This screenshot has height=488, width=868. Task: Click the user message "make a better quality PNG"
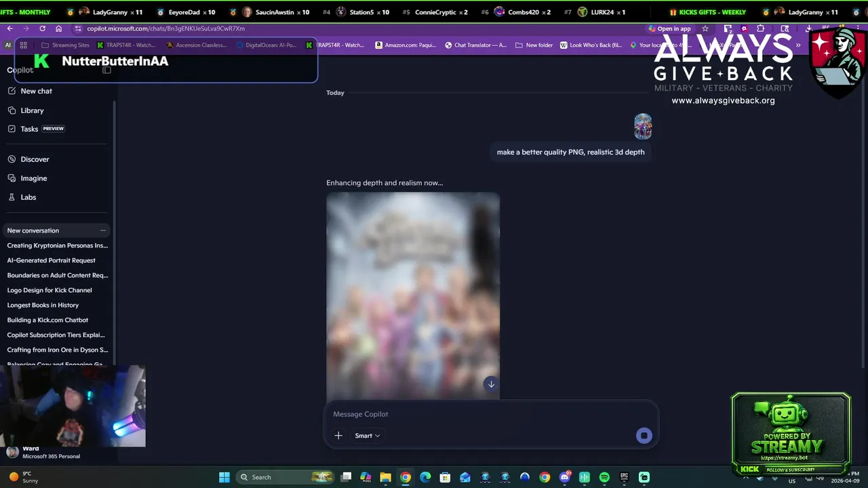(x=570, y=152)
